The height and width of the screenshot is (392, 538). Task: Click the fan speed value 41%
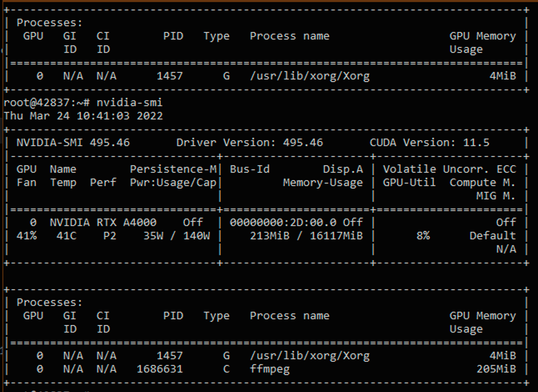26,235
